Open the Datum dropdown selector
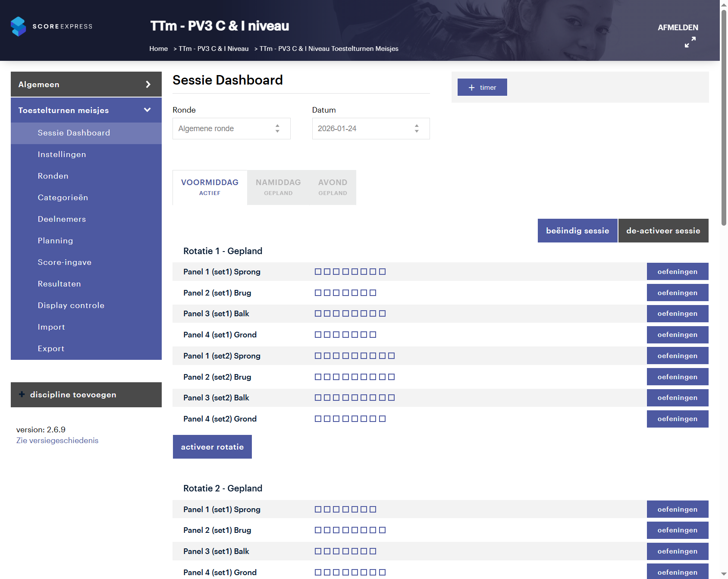Viewport: 728px width, 579px height. [370, 129]
